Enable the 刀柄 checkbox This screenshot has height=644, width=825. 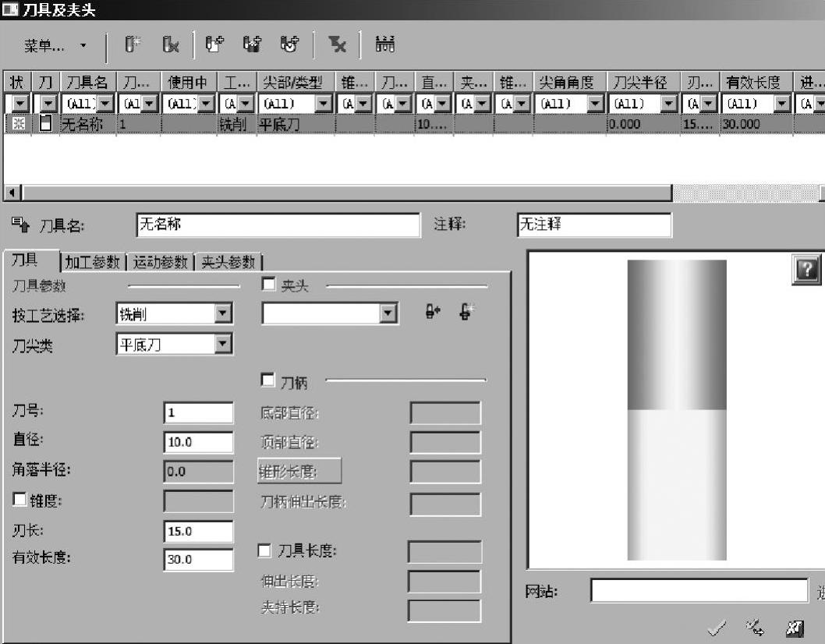268,380
